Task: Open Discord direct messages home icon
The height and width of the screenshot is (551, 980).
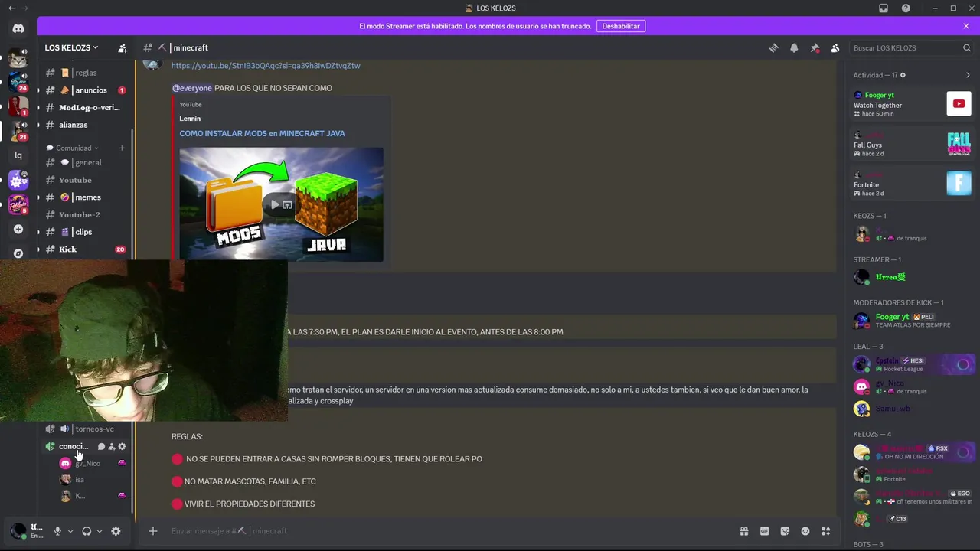Action: pos(18,28)
